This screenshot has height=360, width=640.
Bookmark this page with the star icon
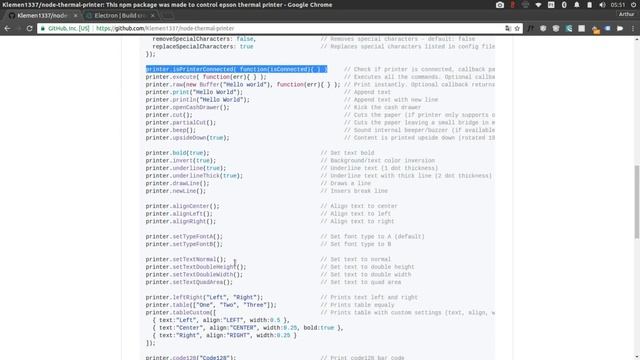517,28
